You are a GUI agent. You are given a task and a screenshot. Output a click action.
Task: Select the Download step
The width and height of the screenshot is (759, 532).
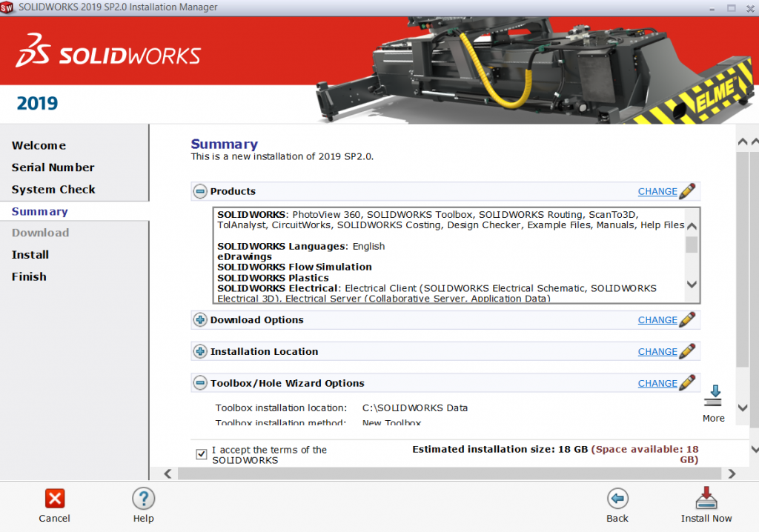point(40,233)
